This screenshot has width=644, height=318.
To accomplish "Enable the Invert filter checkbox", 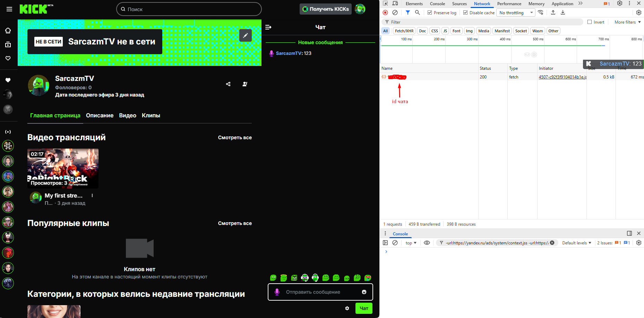I will (590, 22).
